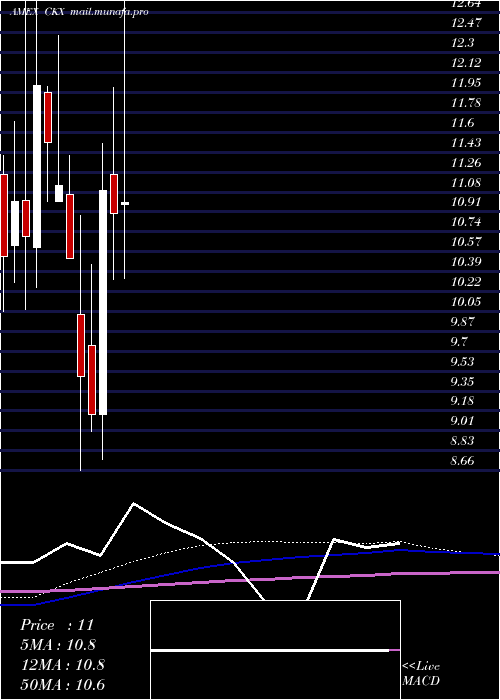Select the small doji candle at far right
This screenshot has width=500, height=700.
click(125, 204)
